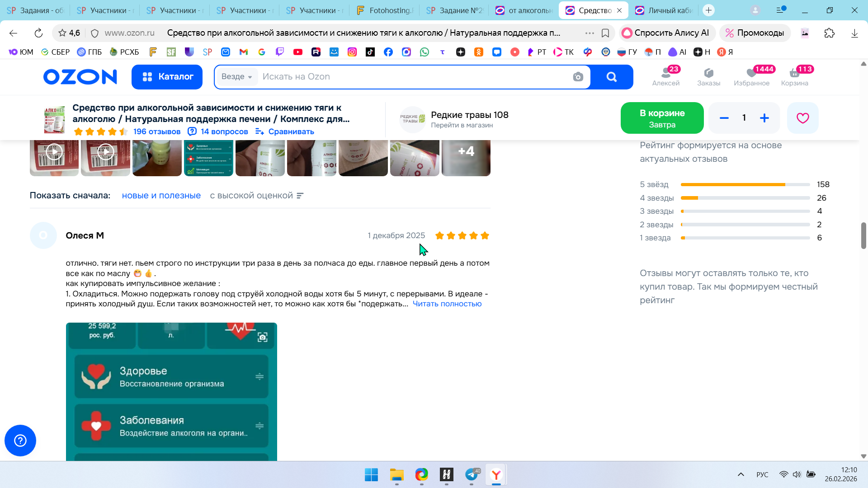Switch to the Личный кабинет browser tab
The image size is (868, 488).
point(664,10)
